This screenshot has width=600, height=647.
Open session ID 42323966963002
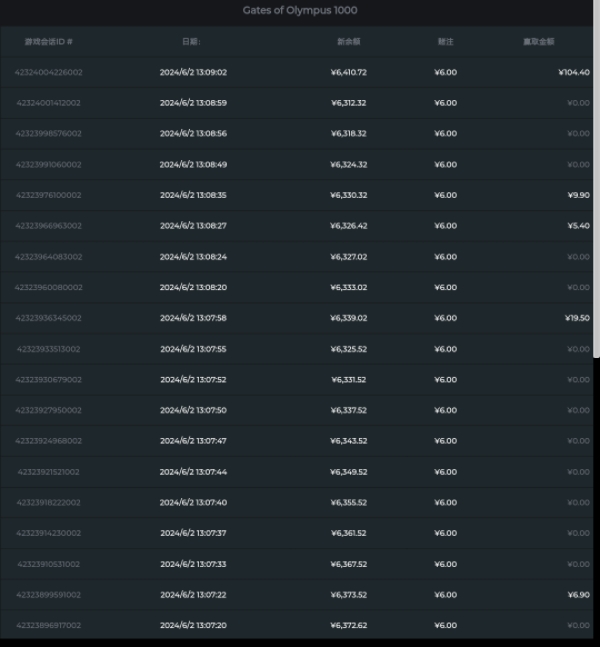point(49,226)
